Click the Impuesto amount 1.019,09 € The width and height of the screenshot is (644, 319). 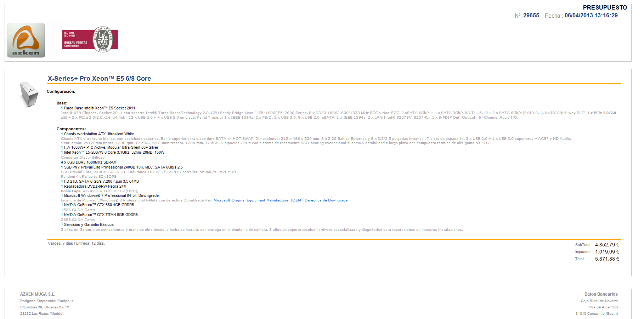607,252
